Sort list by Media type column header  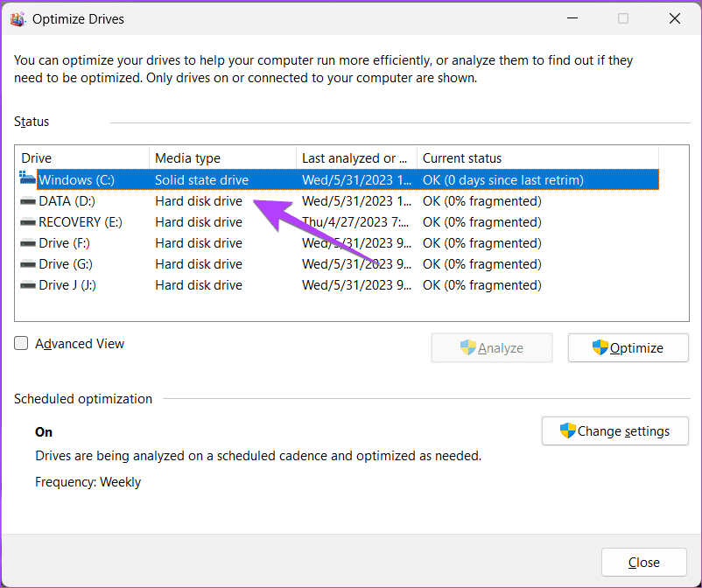[x=222, y=158]
